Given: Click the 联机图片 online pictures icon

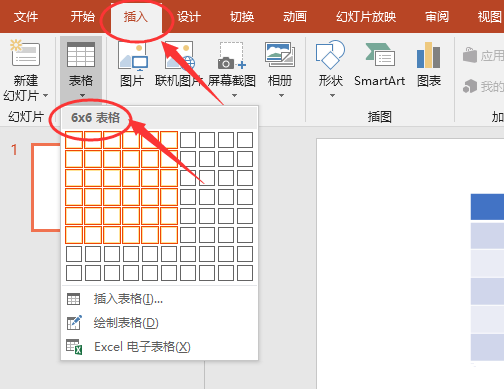Looking at the screenshot, I should click(x=179, y=55).
